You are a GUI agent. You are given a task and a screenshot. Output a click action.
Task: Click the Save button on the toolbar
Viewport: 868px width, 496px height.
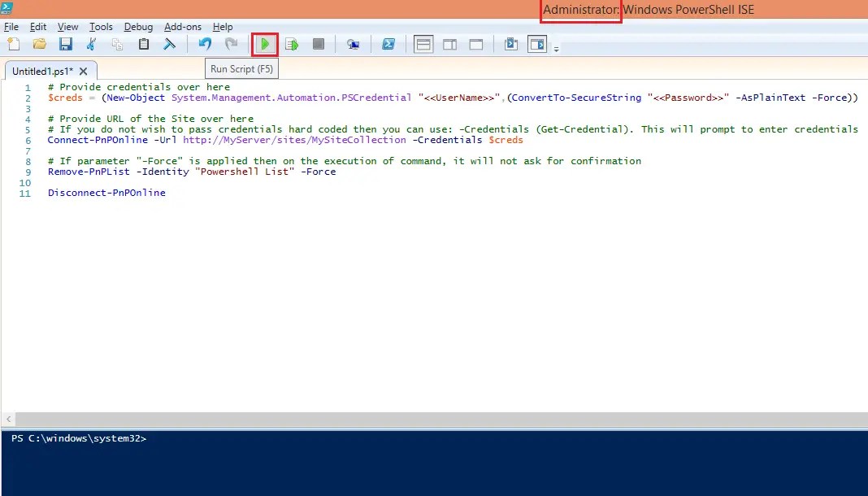coord(67,44)
